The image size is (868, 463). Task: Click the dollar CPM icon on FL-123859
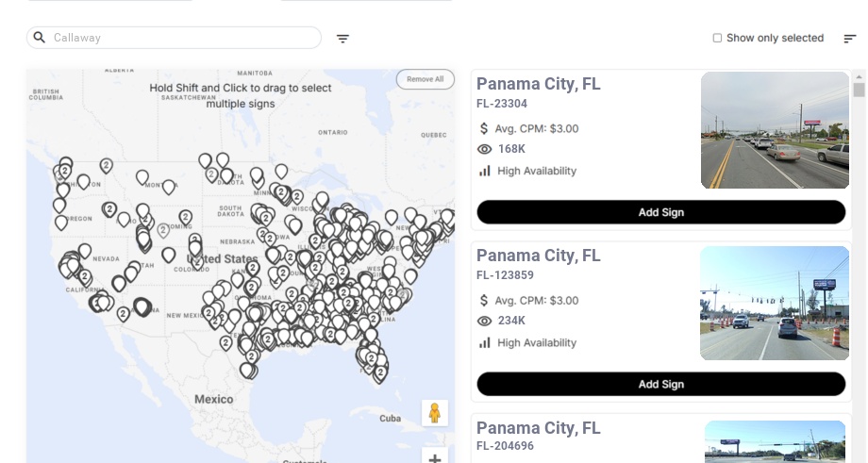[x=485, y=301]
